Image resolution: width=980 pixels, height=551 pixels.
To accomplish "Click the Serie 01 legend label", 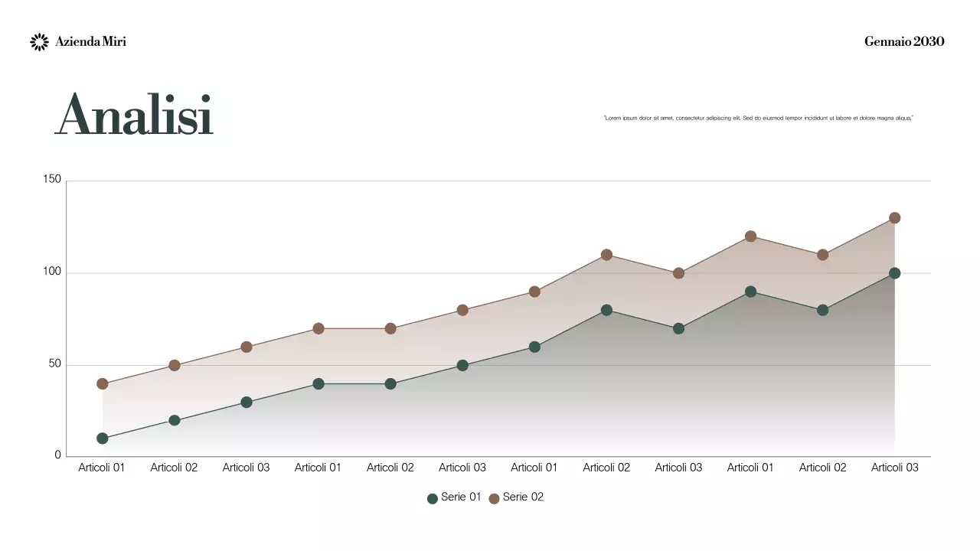I will 461,497.
